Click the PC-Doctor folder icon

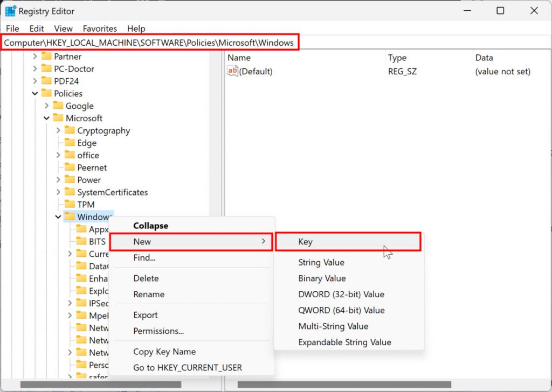[x=46, y=68]
